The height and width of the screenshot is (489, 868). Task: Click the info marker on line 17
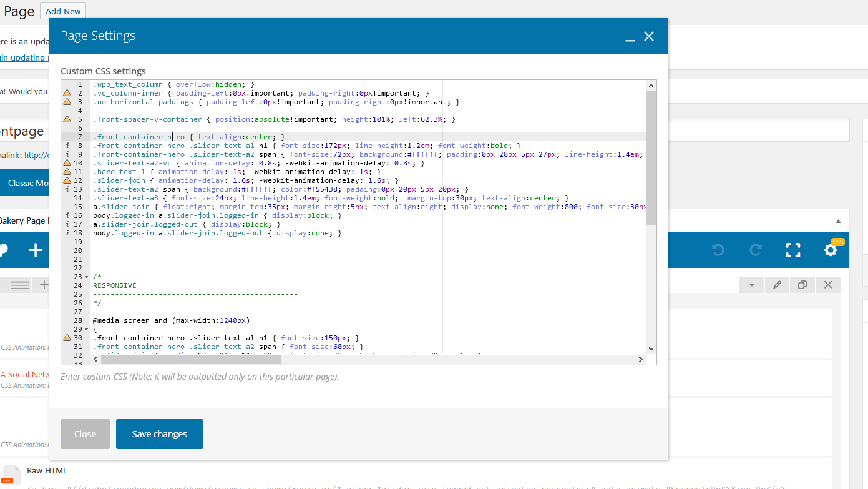[x=67, y=224]
